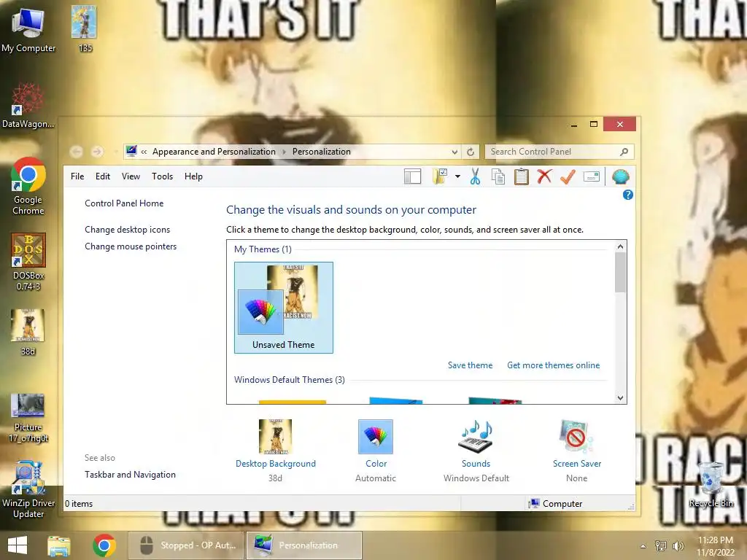Image resolution: width=747 pixels, height=560 pixels.
Task: Click the Copy toolbar icon
Action: (x=498, y=176)
